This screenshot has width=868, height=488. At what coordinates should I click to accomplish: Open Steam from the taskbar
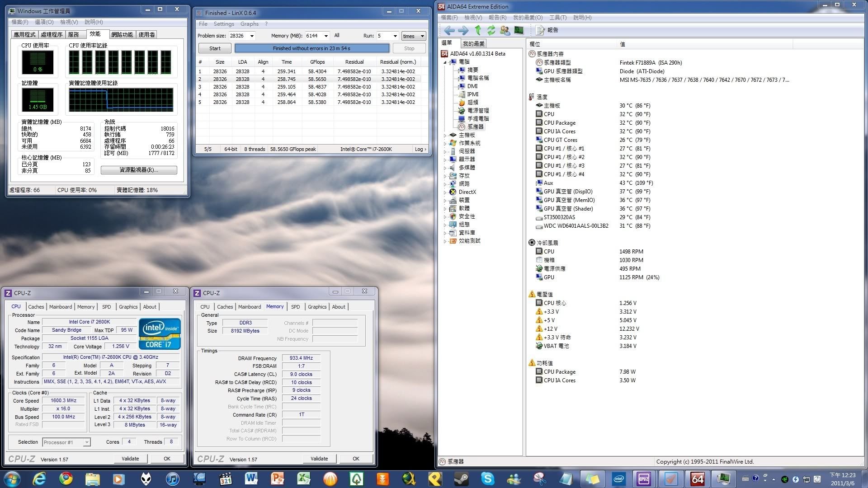tap(461, 479)
